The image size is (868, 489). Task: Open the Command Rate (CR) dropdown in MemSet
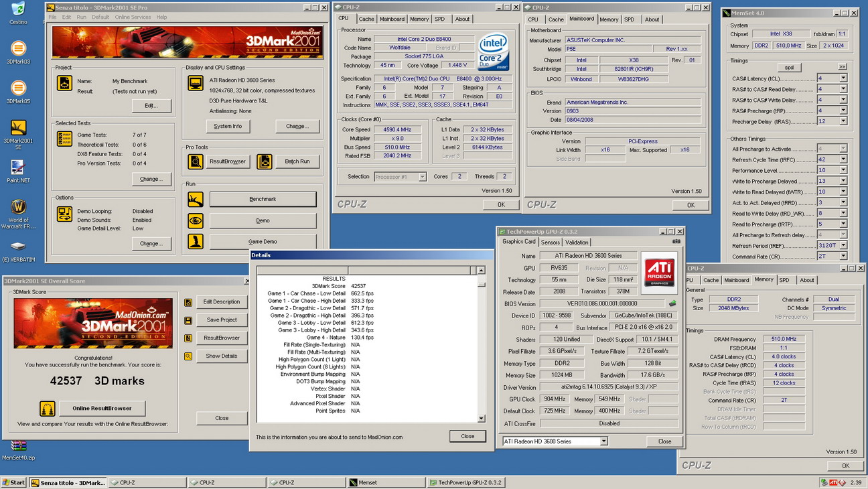843,256
